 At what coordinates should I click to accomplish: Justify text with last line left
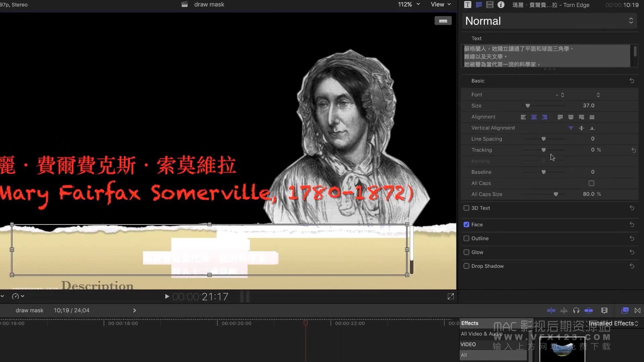(560, 117)
